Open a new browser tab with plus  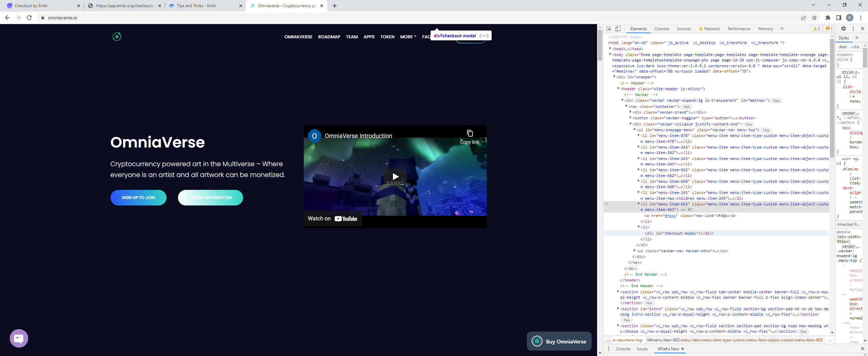tap(335, 6)
